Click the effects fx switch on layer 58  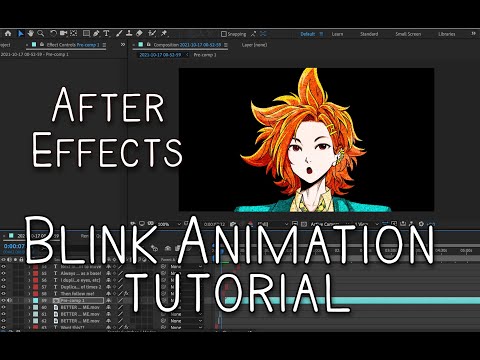[126, 294]
